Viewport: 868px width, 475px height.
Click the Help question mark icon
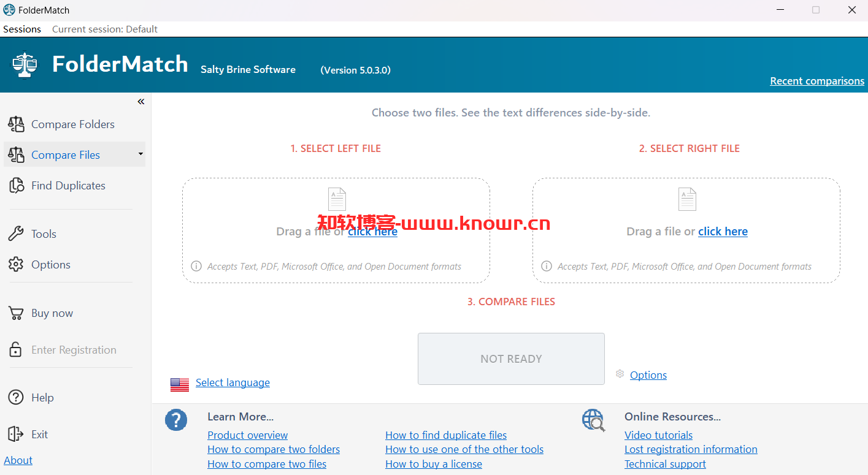coord(16,398)
